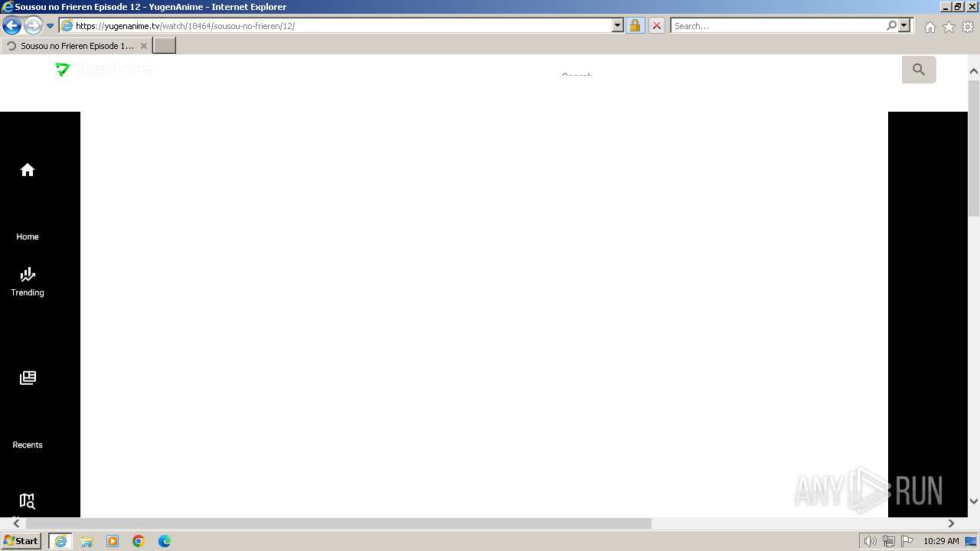Click the show desktop tray icon
Screen dimensions: 980x551
coord(971,542)
